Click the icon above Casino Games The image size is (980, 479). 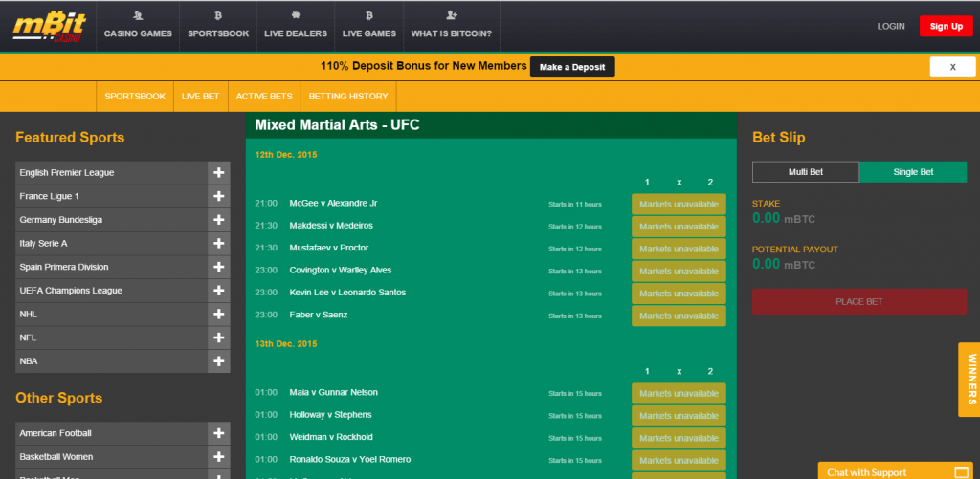[138, 15]
